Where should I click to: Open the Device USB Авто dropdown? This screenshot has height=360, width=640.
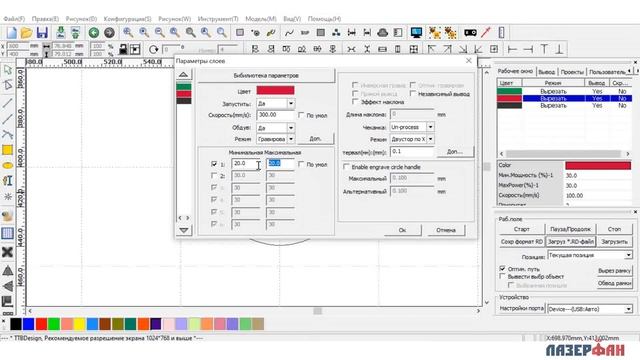point(628,309)
